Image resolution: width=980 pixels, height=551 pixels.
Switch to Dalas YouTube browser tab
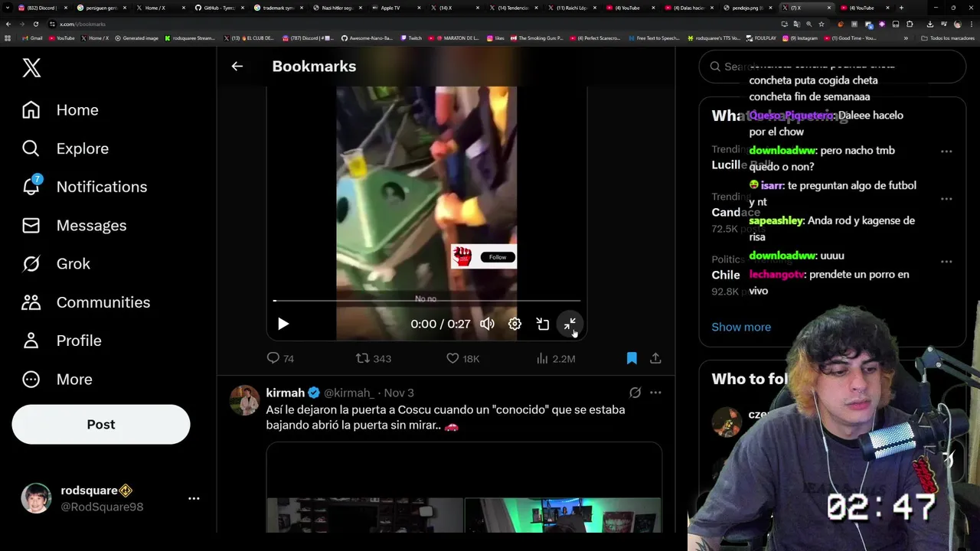689,8
